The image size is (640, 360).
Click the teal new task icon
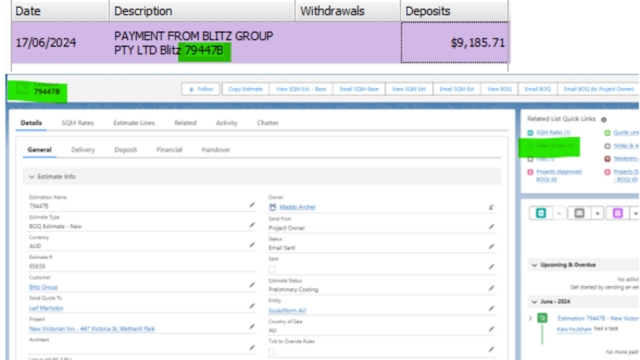[x=541, y=213]
